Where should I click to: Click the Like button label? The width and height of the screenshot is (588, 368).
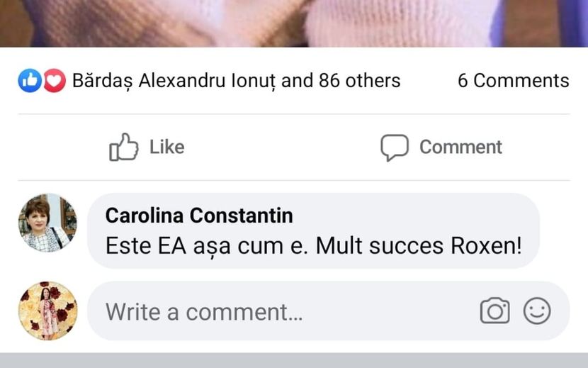tap(166, 147)
